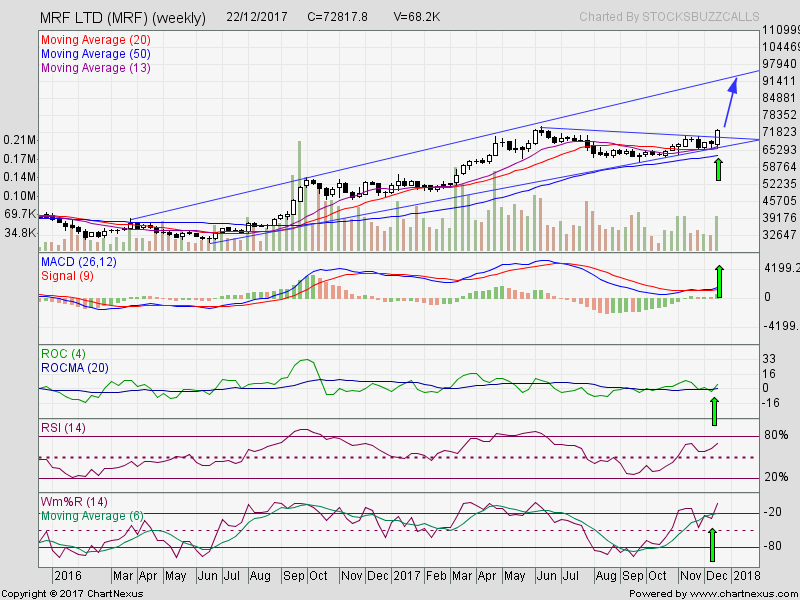Click the 2018 label on the timeline
800x600 pixels.
746,576
